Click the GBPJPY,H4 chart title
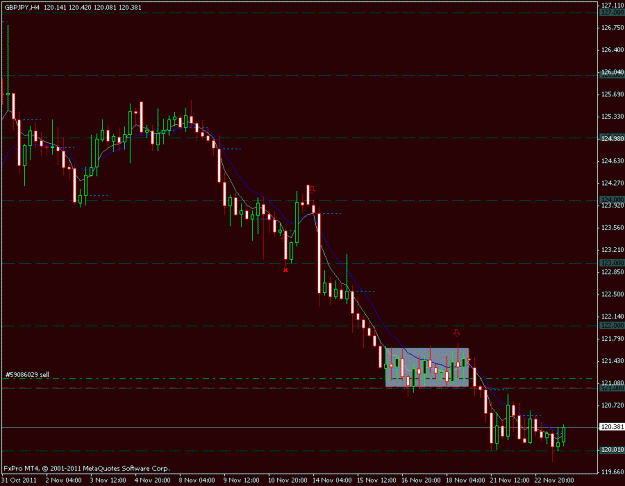625x486 pixels. coord(22,7)
